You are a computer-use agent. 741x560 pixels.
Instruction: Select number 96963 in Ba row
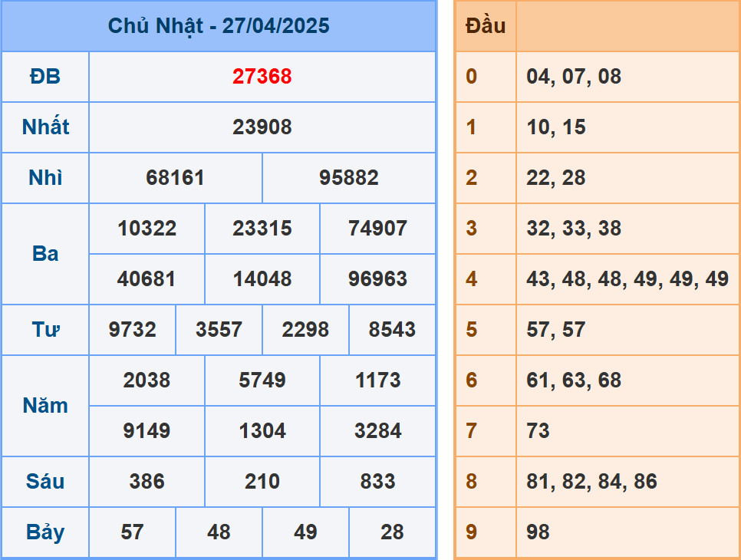coord(377,278)
